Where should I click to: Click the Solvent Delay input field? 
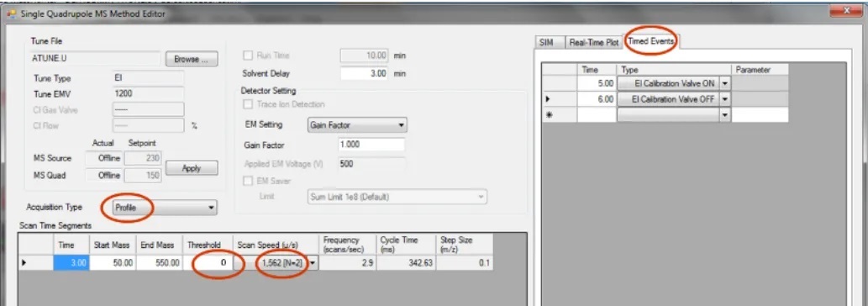tap(364, 74)
